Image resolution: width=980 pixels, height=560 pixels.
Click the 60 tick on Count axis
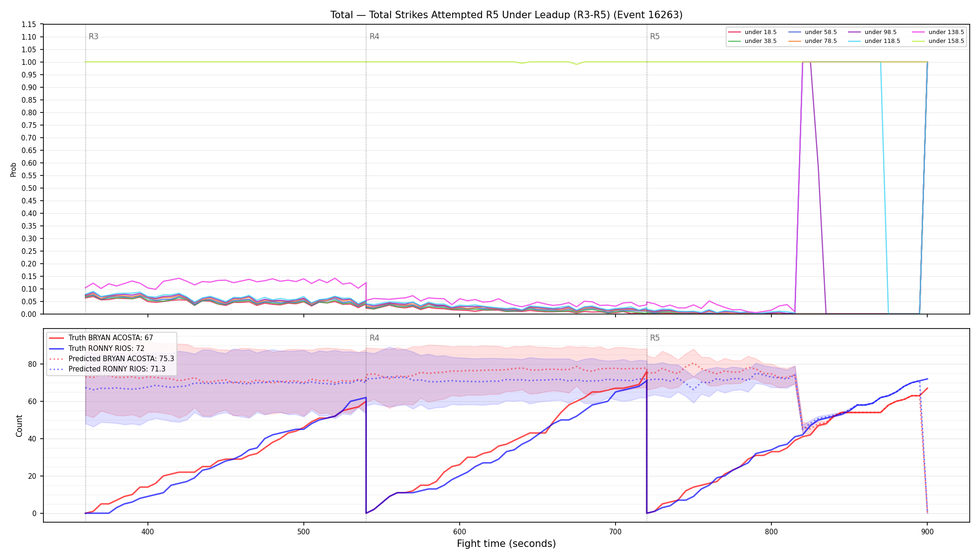pyautogui.click(x=32, y=401)
